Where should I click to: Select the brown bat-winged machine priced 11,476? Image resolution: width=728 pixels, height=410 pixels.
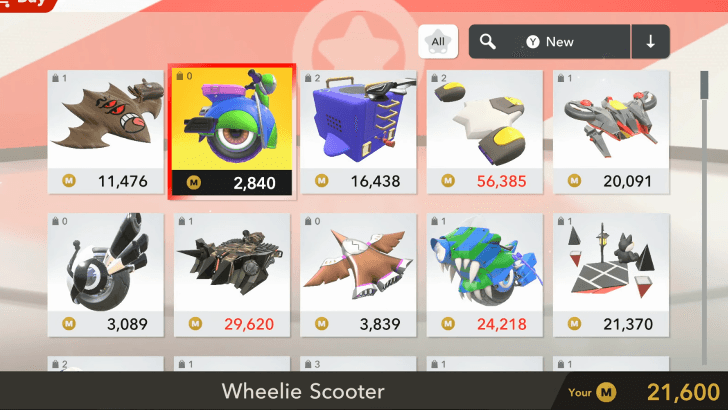pyautogui.click(x=106, y=132)
